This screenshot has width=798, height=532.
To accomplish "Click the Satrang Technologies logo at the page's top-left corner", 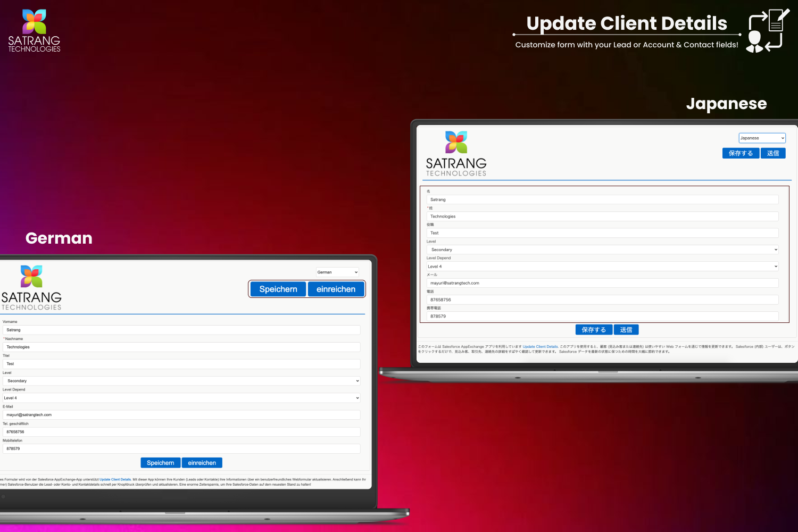I will coord(34,30).
